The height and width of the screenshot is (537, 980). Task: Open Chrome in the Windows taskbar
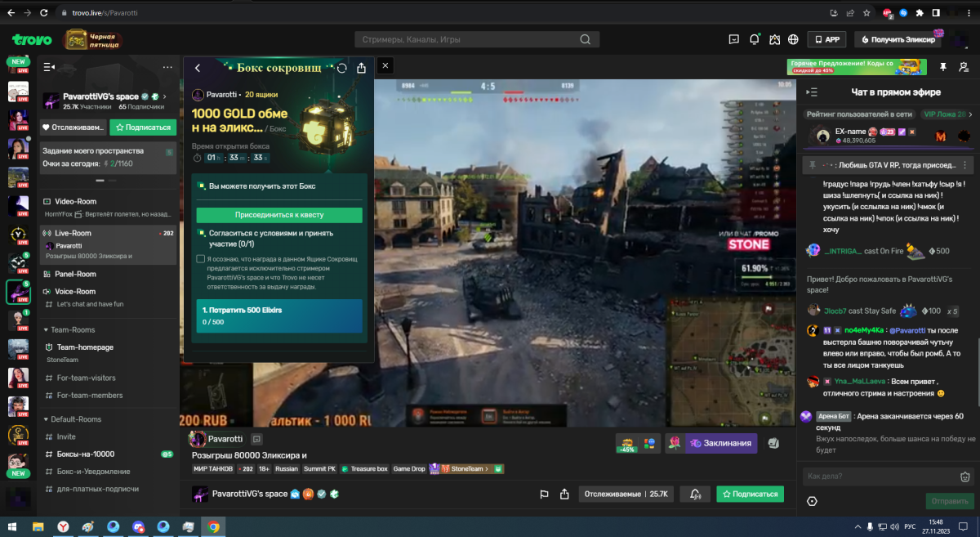[x=213, y=526]
